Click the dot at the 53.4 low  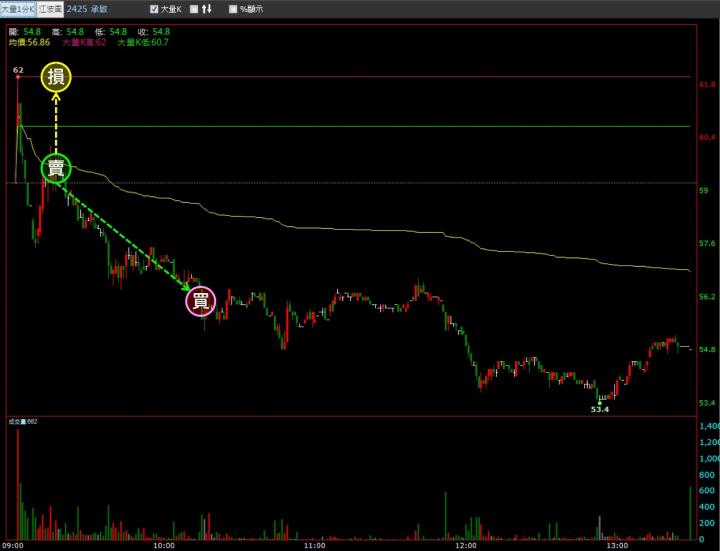click(x=599, y=403)
